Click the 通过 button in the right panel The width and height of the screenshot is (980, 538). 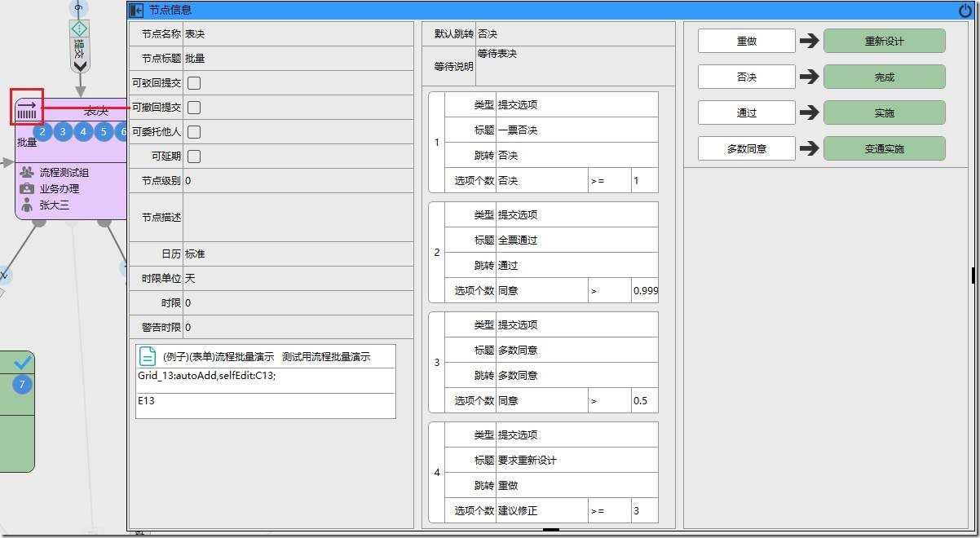746,112
